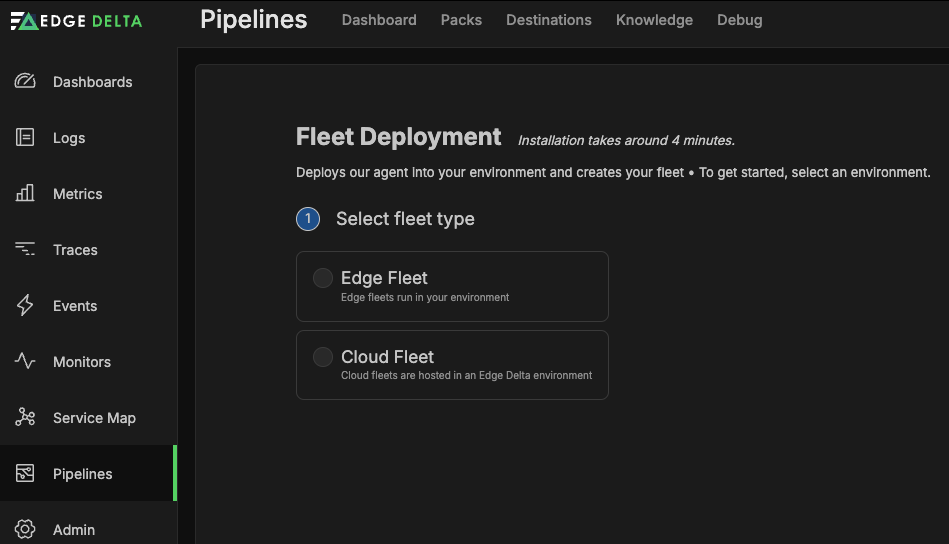The width and height of the screenshot is (949, 544).
Task: Click the Events lightning bolt icon
Action: click(x=25, y=306)
